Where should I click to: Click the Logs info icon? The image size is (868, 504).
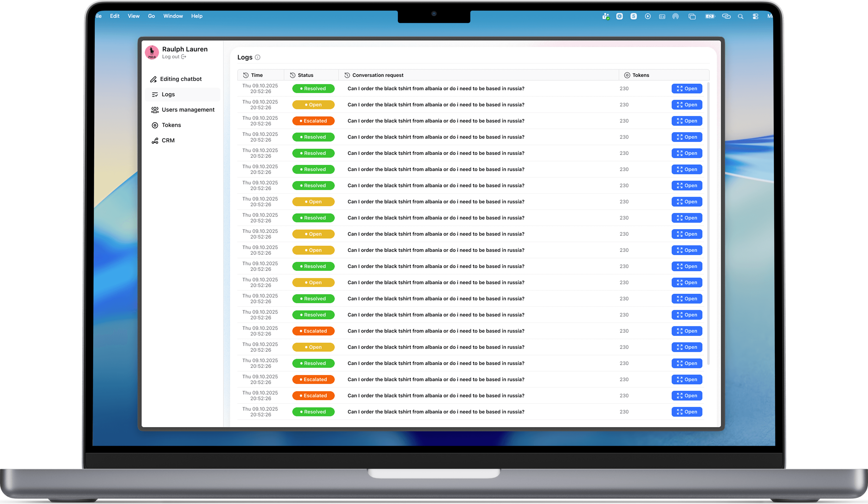(x=257, y=57)
